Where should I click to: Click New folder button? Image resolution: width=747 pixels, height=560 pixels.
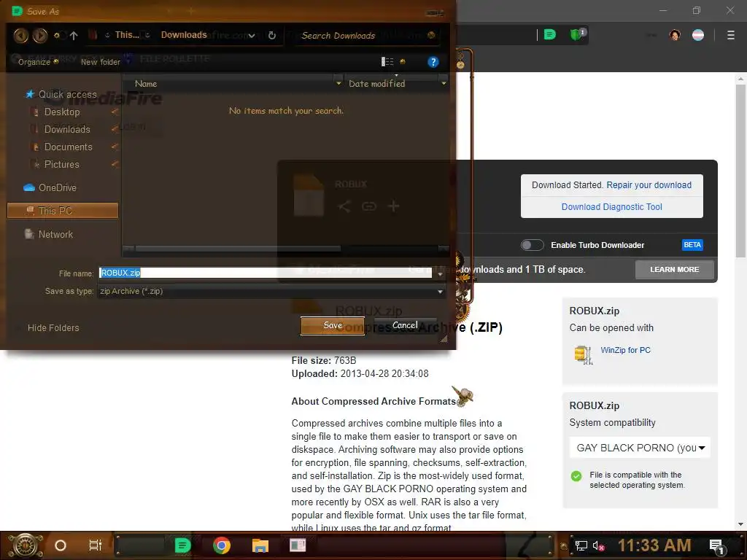[100, 62]
